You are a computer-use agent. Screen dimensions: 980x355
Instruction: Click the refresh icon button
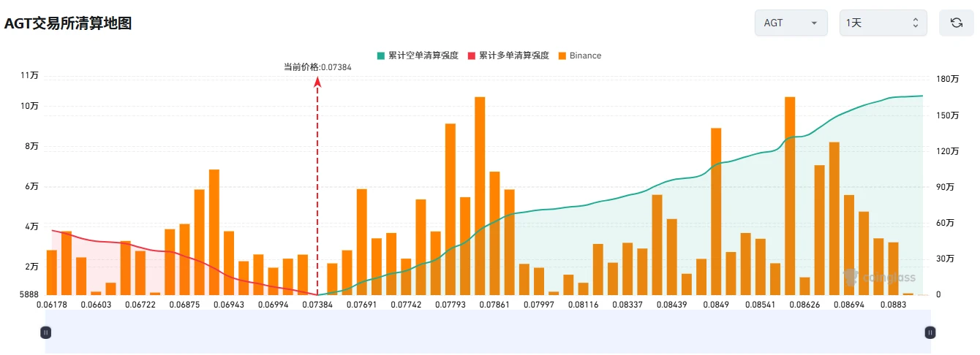(x=956, y=23)
